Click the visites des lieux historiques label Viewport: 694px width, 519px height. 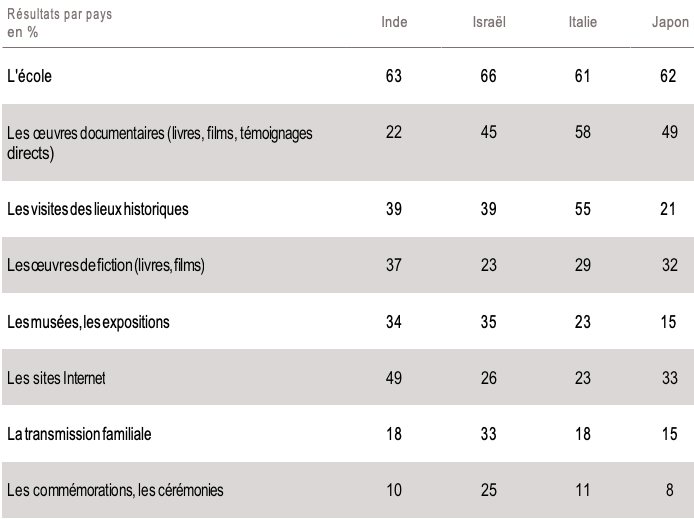coord(97,209)
